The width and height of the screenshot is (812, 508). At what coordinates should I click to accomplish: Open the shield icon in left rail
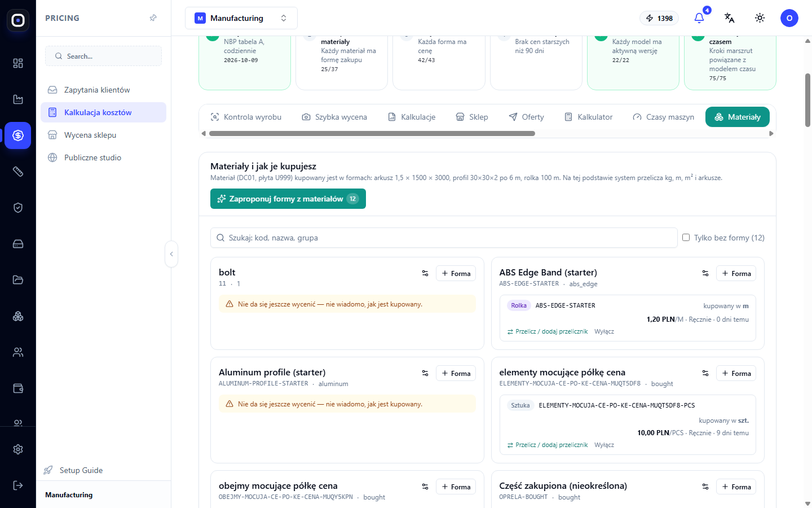pyautogui.click(x=18, y=208)
